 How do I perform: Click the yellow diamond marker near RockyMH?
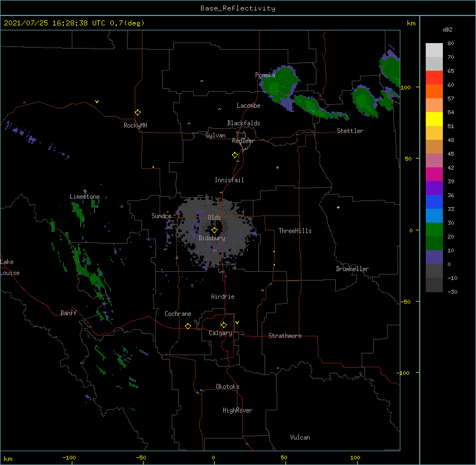[137, 113]
